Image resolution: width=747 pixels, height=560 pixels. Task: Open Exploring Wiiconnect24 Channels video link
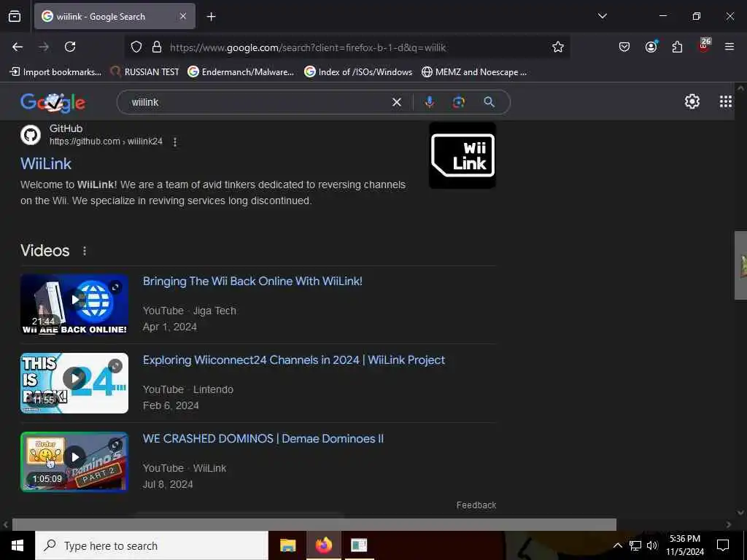click(294, 360)
